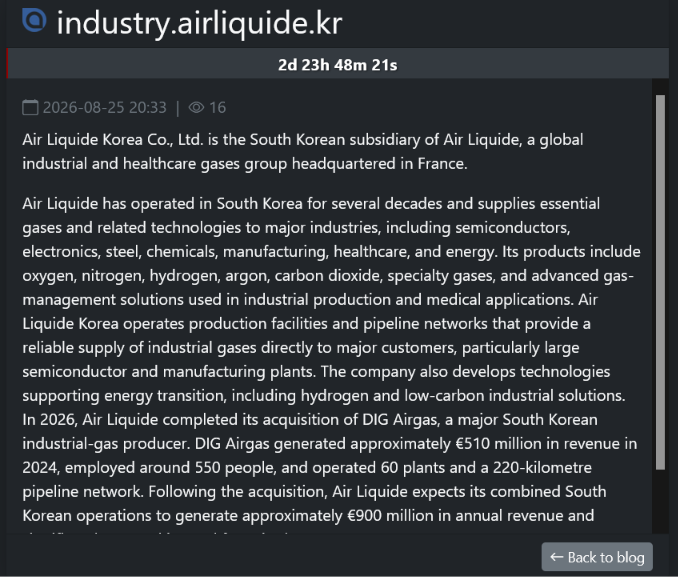Click the view count 16

tap(217, 107)
